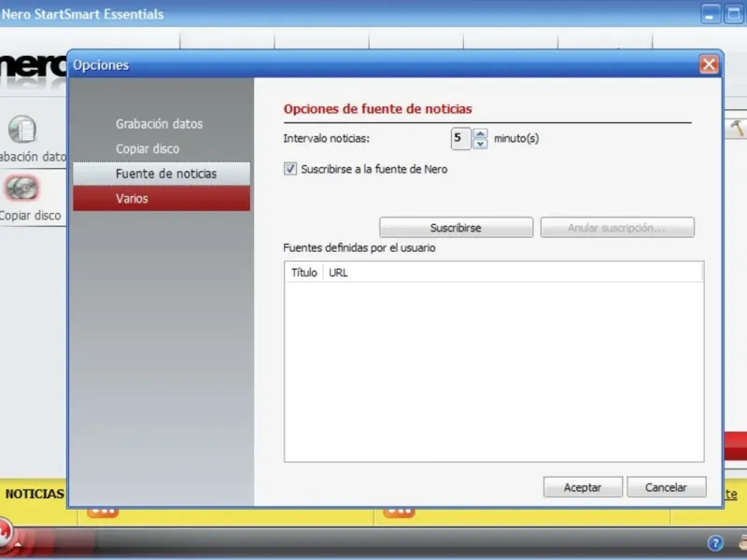This screenshot has height=560, width=747.
Task: Open help question mark icon in bottom bar
Action: tap(715, 542)
